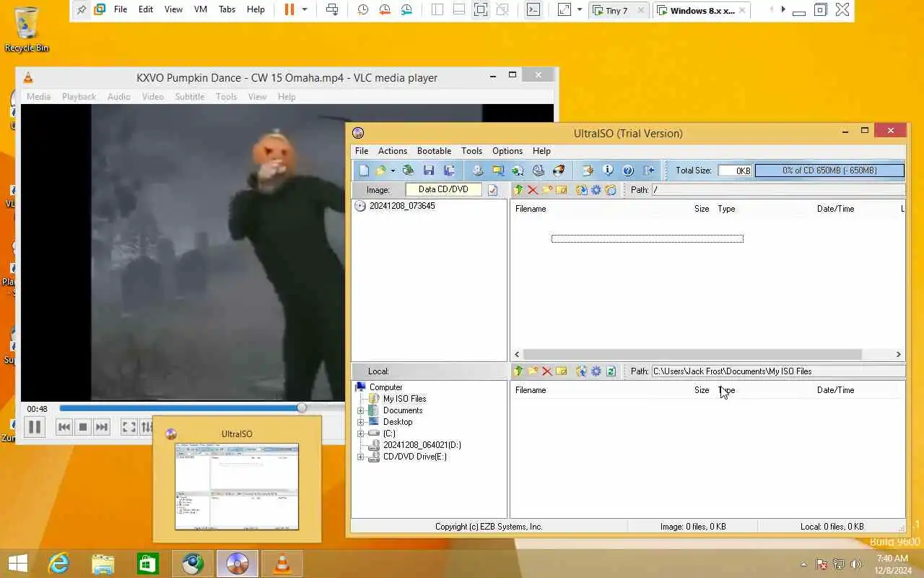Viewport: 924px width, 578px height.
Task: Click the About info icon in UltraISO toolbar
Action: (608, 171)
